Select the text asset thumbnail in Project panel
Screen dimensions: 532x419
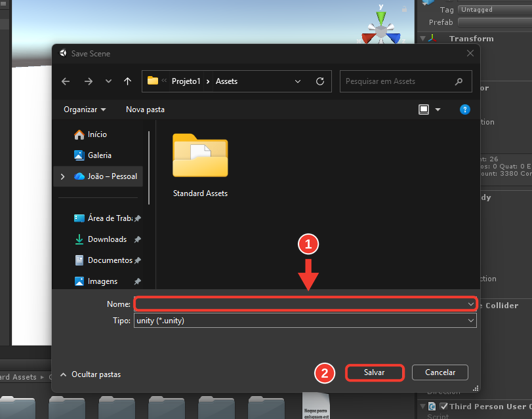316,406
